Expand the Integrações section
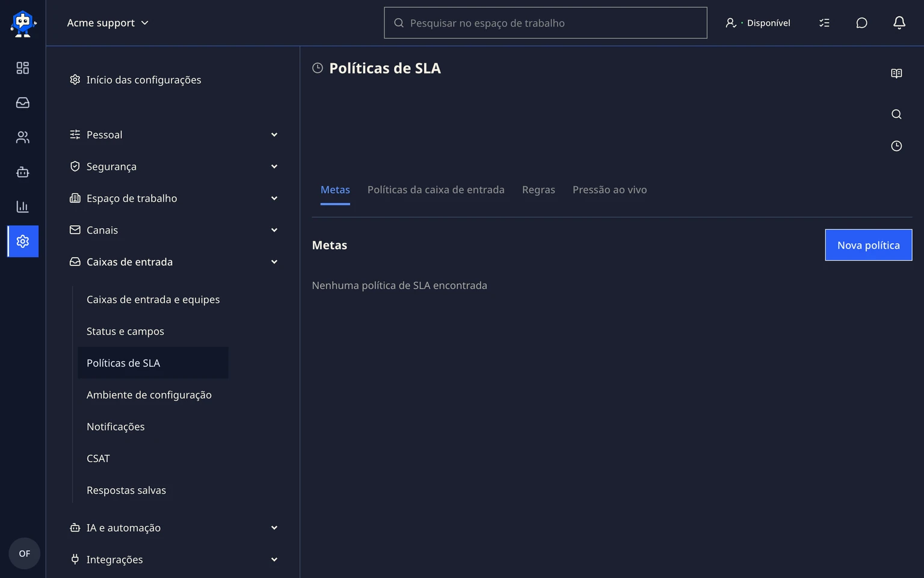The image size is (924, 578). (x=174, y=560)
